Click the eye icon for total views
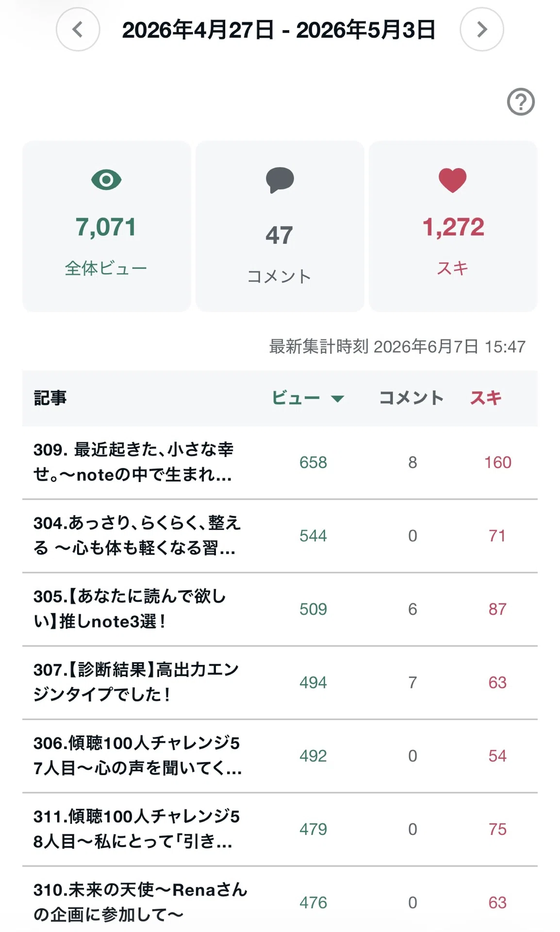 (x=106, y=180)
